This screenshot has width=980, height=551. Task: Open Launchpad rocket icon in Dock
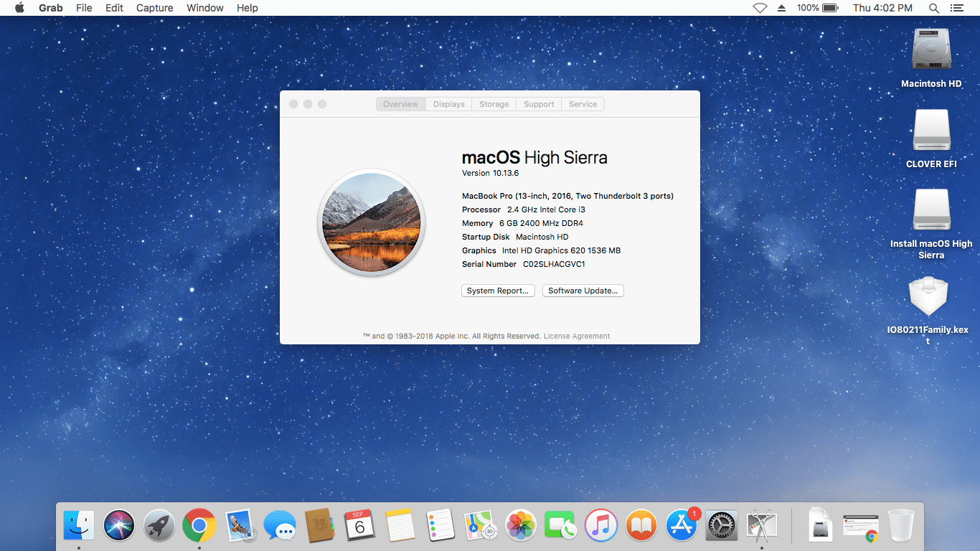coord(159,526)
